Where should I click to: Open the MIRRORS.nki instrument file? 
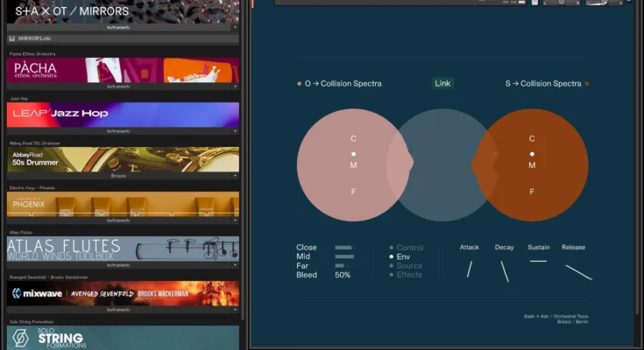click(124, 38)
